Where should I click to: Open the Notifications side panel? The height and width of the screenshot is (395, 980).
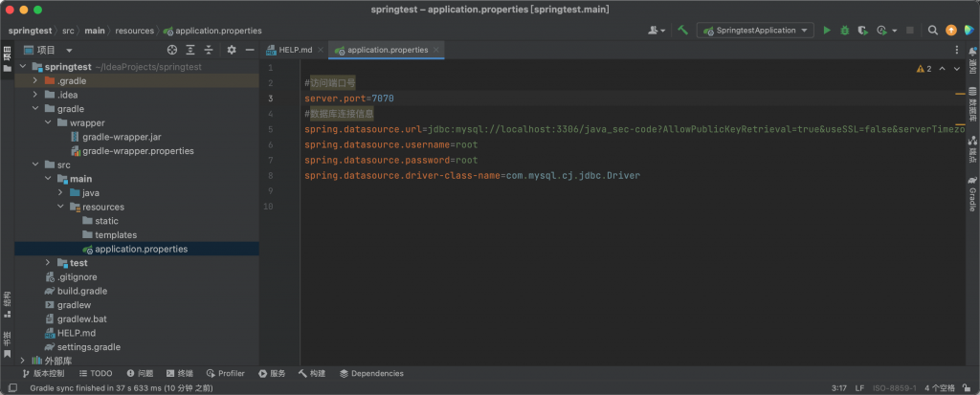[972, 60]
